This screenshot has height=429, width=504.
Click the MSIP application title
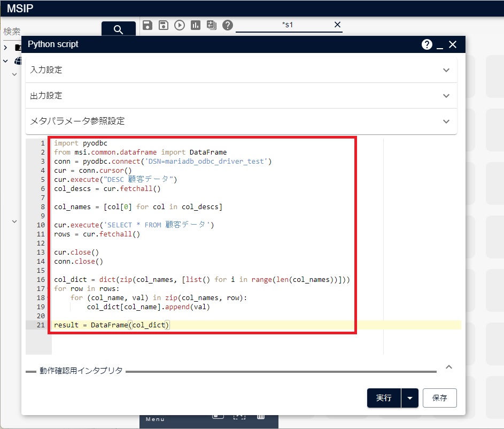[x=20, y=9]
